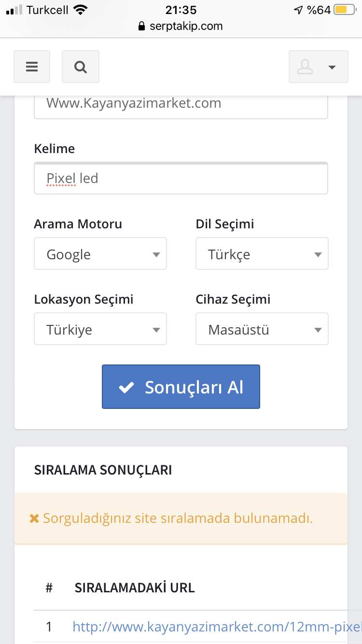Open the Arama Motoru Google dropdown
362x644 pixels.
point(100,253)
